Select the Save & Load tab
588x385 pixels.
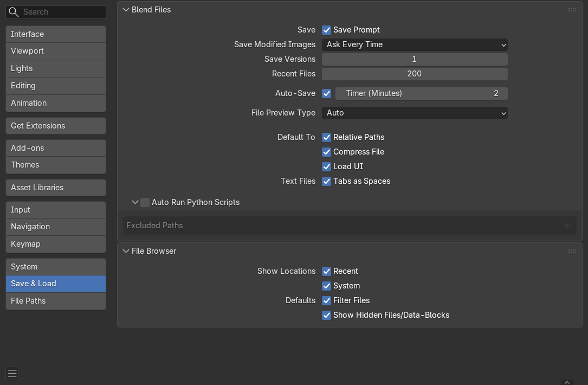56,284
